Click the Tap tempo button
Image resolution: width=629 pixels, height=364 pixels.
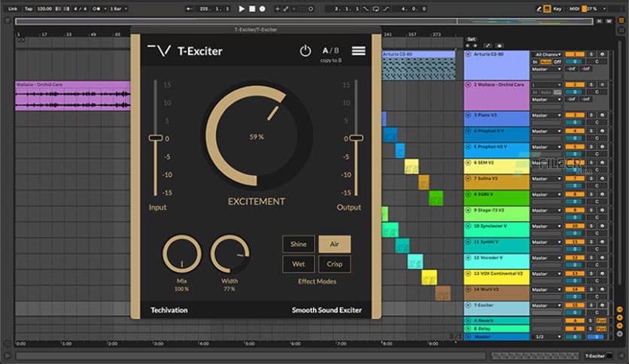(29, 8)
